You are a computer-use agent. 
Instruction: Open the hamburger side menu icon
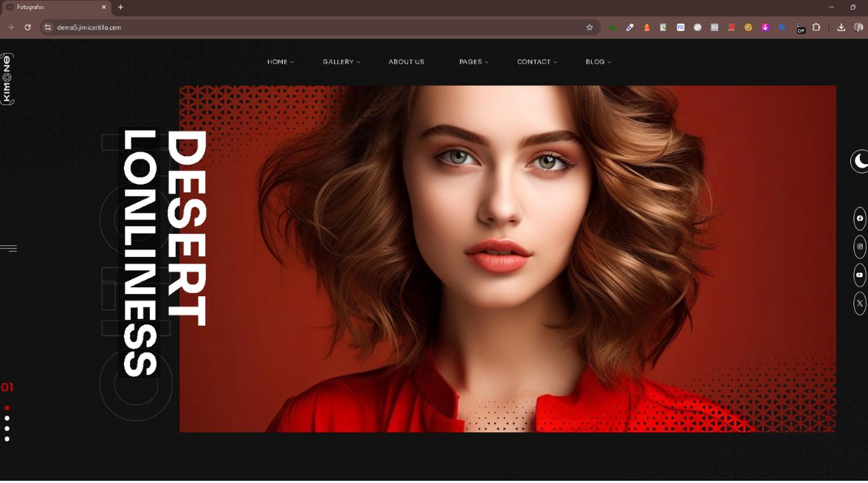coord(8,248)
